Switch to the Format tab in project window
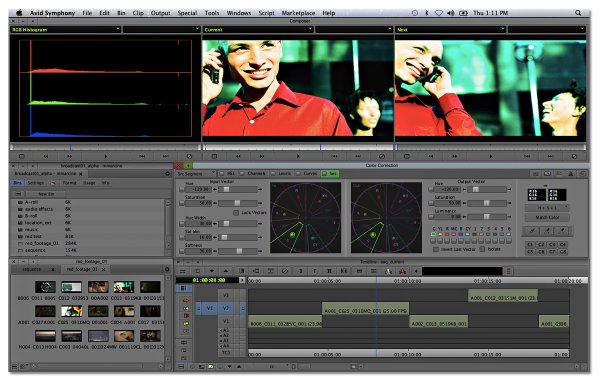Screen dimensions: 600x381 click(x=70, y=183)
